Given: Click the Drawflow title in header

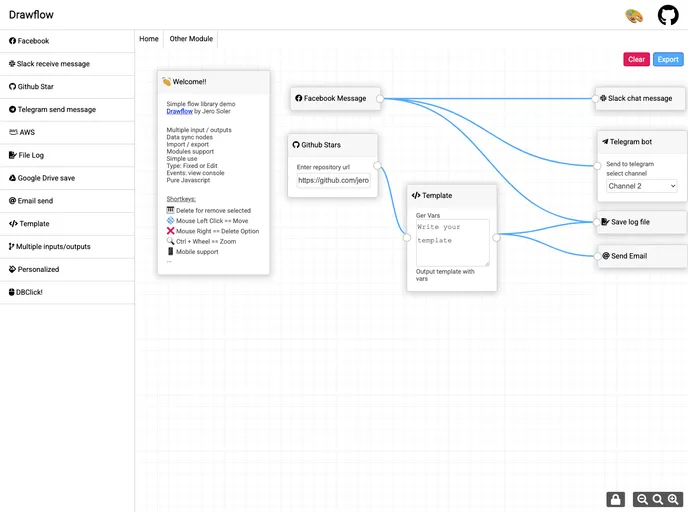Looking at the screenshot, I should [31, 15].
